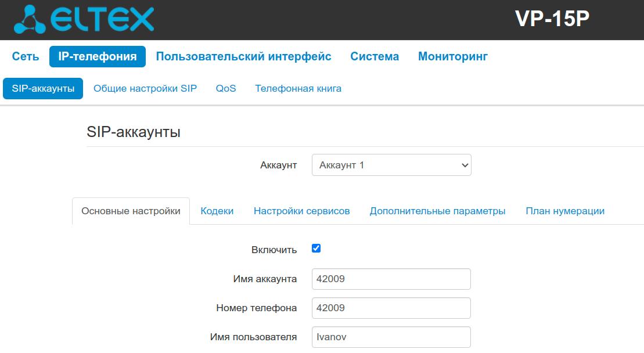Viewport: 644px width, 353px height.
Task: Click the Имя пользователя field
Action: (391, 337)
